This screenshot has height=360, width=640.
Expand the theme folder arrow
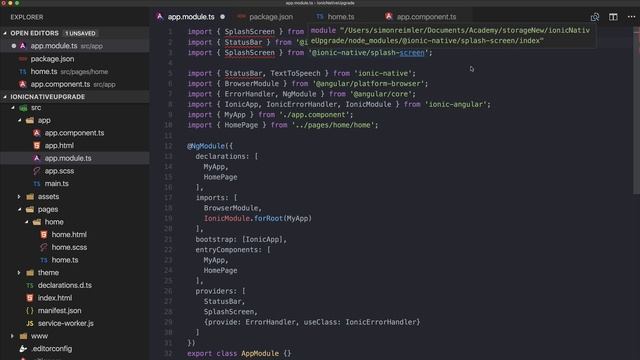(19, 273)
